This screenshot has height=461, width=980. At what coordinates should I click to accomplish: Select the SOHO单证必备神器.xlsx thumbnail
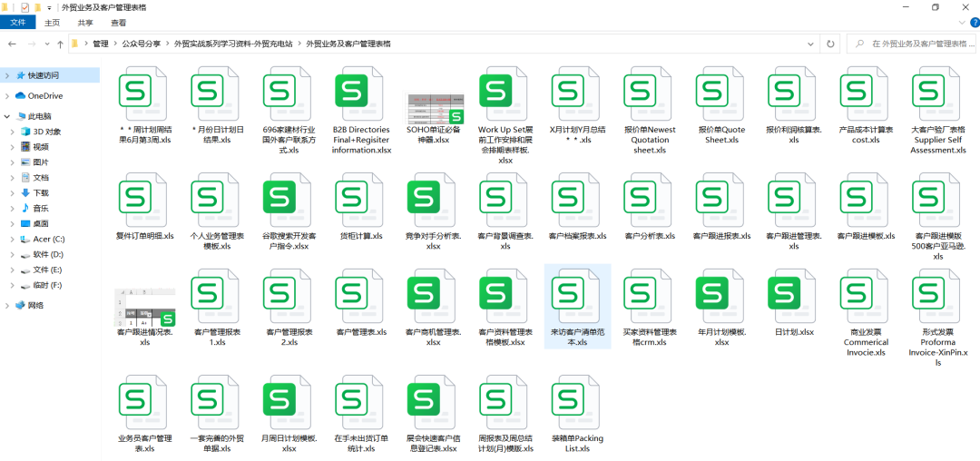pos(434,107)
